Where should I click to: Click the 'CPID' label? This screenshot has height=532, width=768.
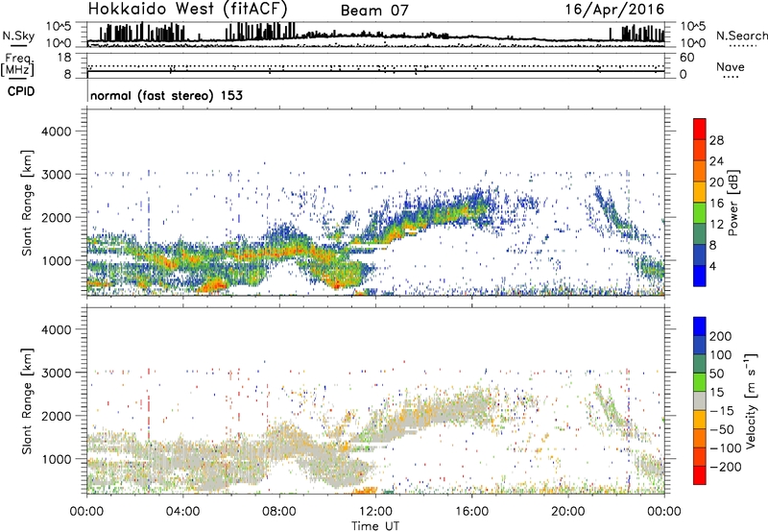[x=21, y=91]
